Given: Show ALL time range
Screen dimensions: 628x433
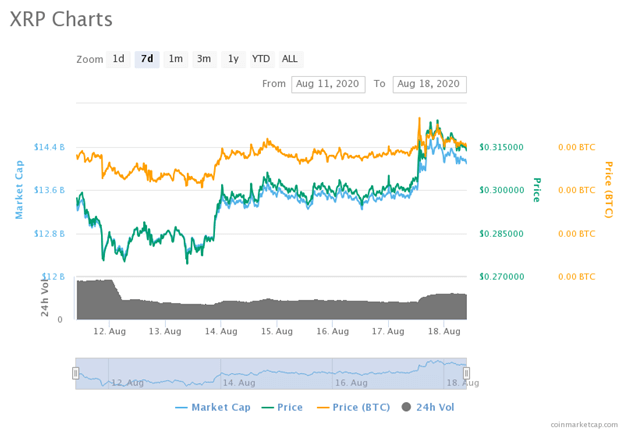Looking at the screenshot, I should point(290,59).
